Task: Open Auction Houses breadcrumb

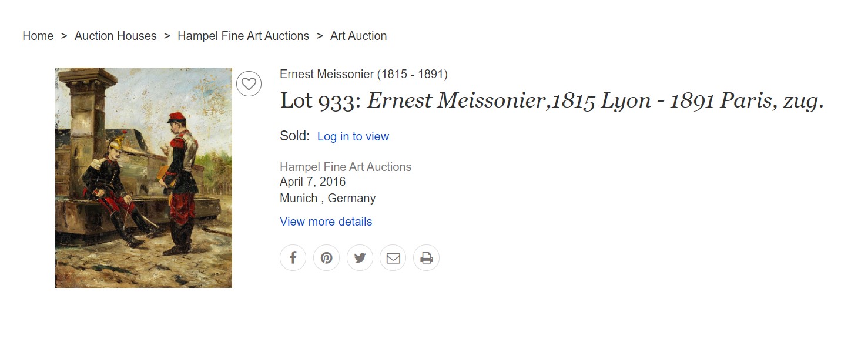Action: point(115,36)
